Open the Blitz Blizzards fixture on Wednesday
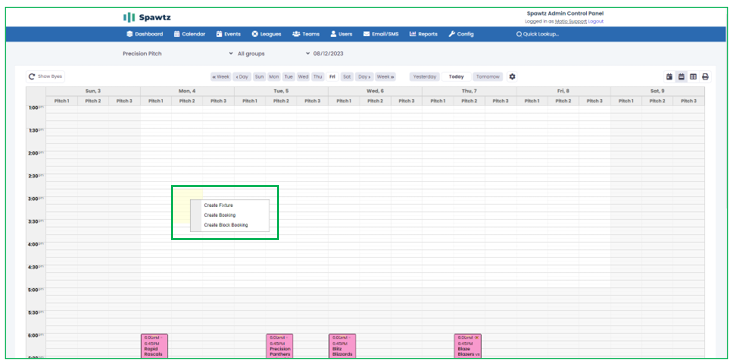This screenshot has height=364, width=740. tap(342, 346)
